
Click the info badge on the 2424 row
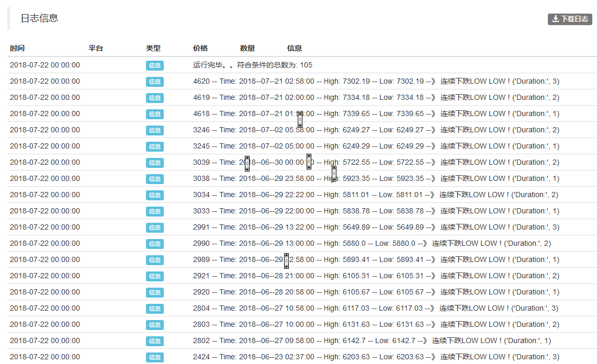(155, 357)
